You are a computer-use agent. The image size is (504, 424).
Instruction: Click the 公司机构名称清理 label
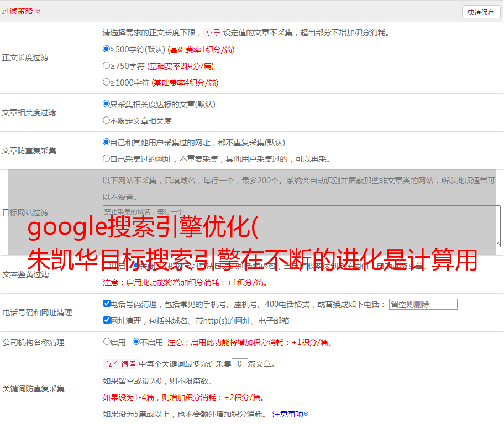click(x=33, y=342)
